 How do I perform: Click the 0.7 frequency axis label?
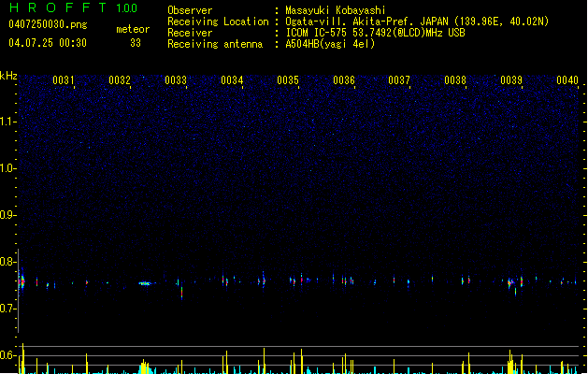coord(7,309)
